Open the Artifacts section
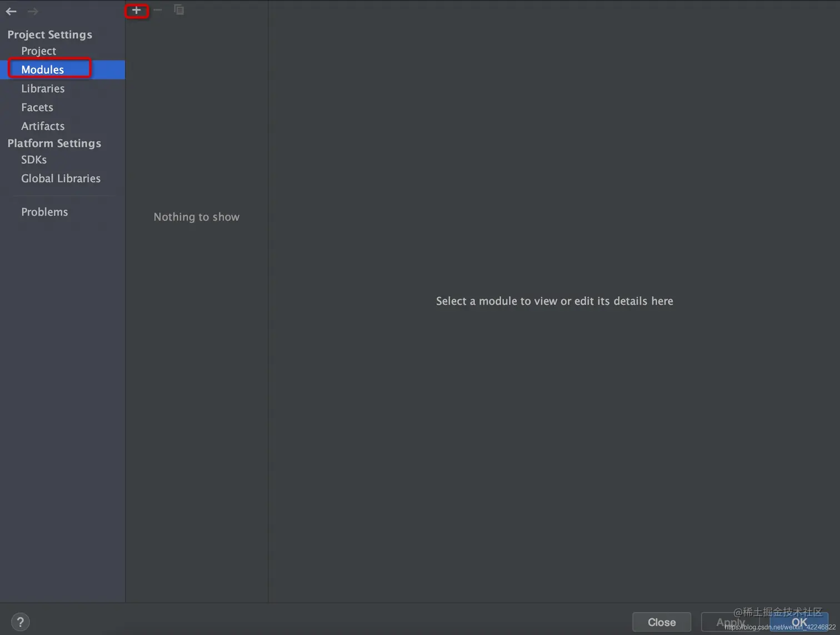This screenshot has height=635, width=840. 43,126
